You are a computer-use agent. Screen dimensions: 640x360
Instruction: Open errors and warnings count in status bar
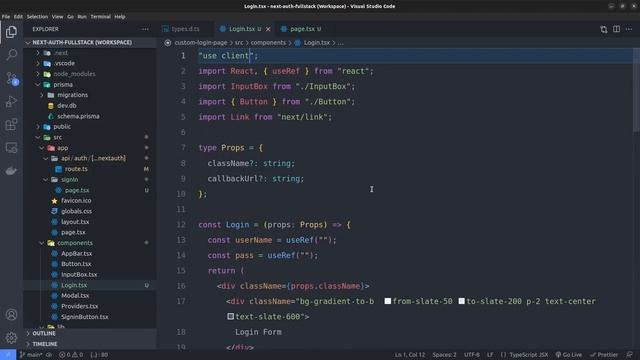[71, 355]
